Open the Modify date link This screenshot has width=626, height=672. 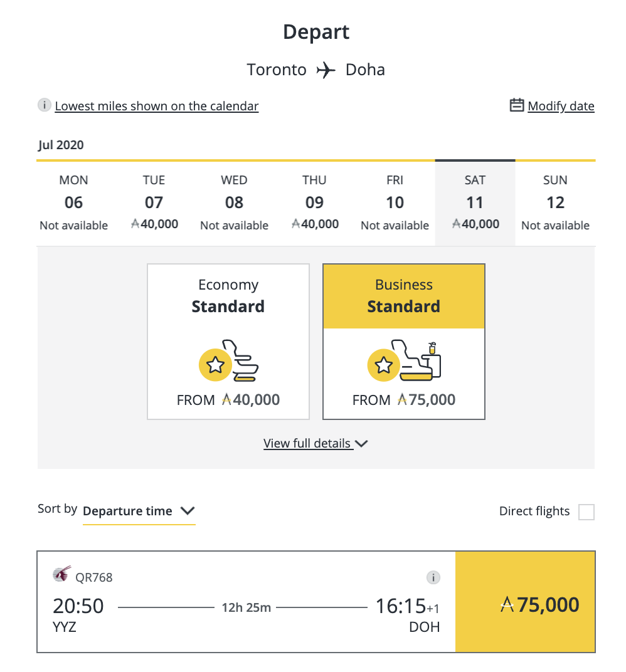[561, 106]
